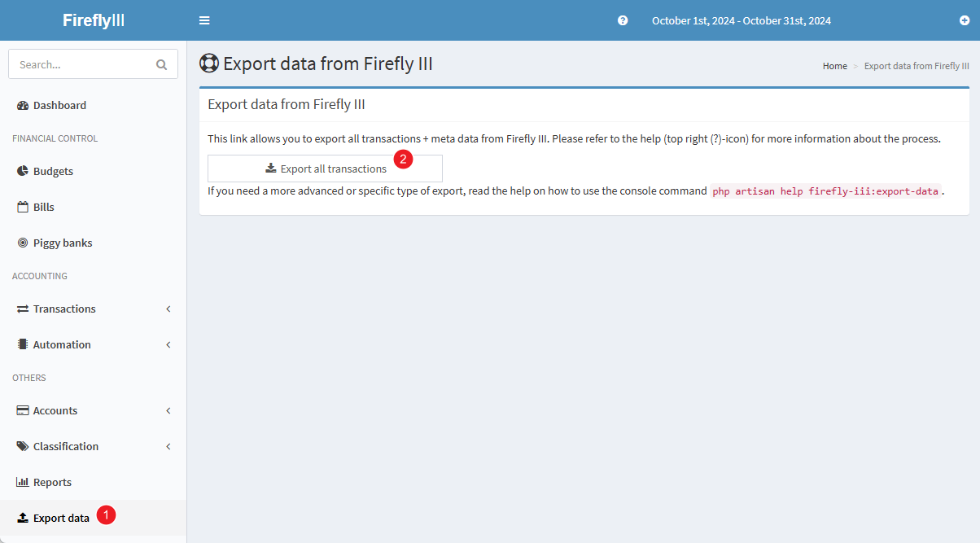
Task: Click the Dashboard gauge icon
Action: coord(23,105)
